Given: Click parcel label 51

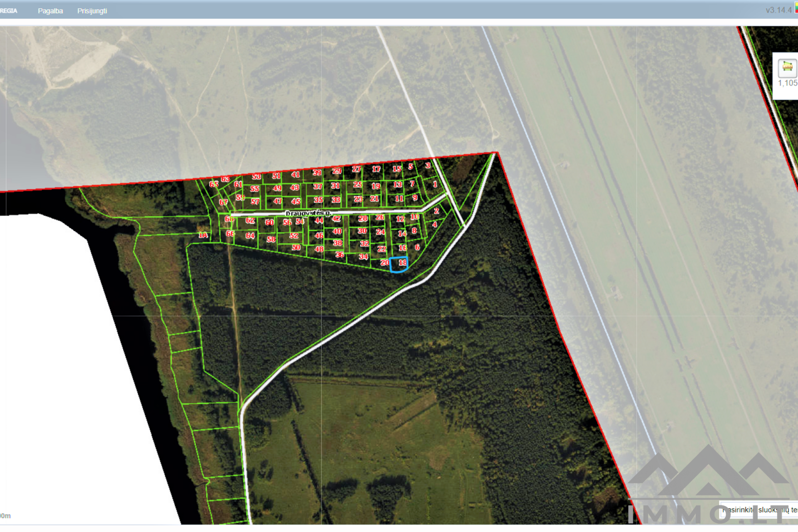Looking at the screenshot, I should [276, 176].
